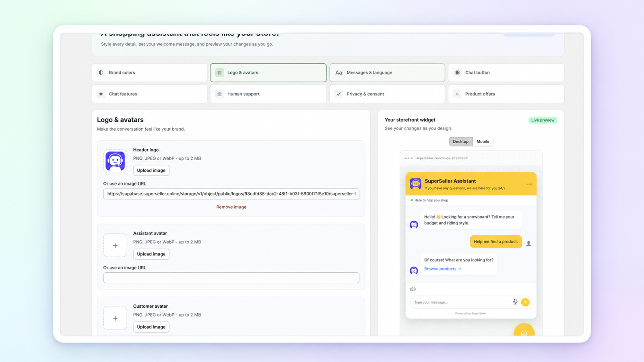
Task: Click the floating yellow chat launcher button
Action: 524,331
